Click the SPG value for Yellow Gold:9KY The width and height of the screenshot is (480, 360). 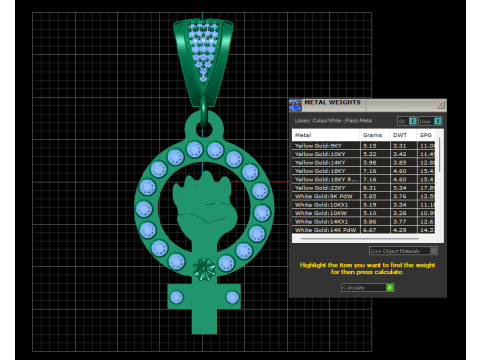(x=427, y=146)
